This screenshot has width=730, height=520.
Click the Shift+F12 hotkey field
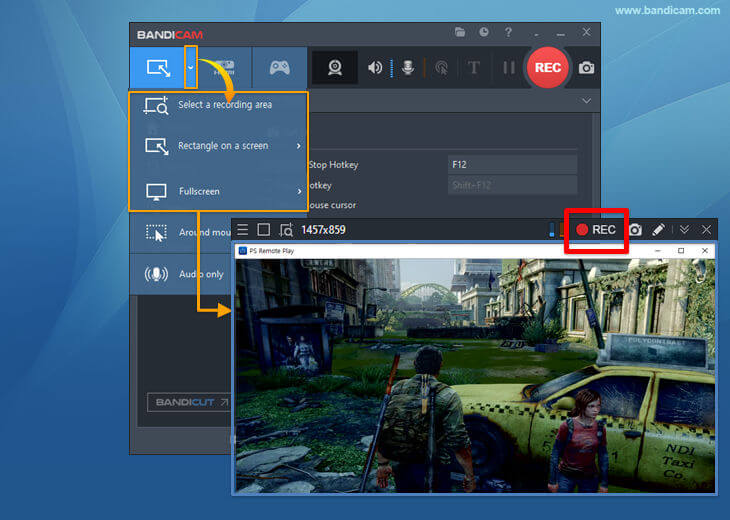click(x=513, y=185)
